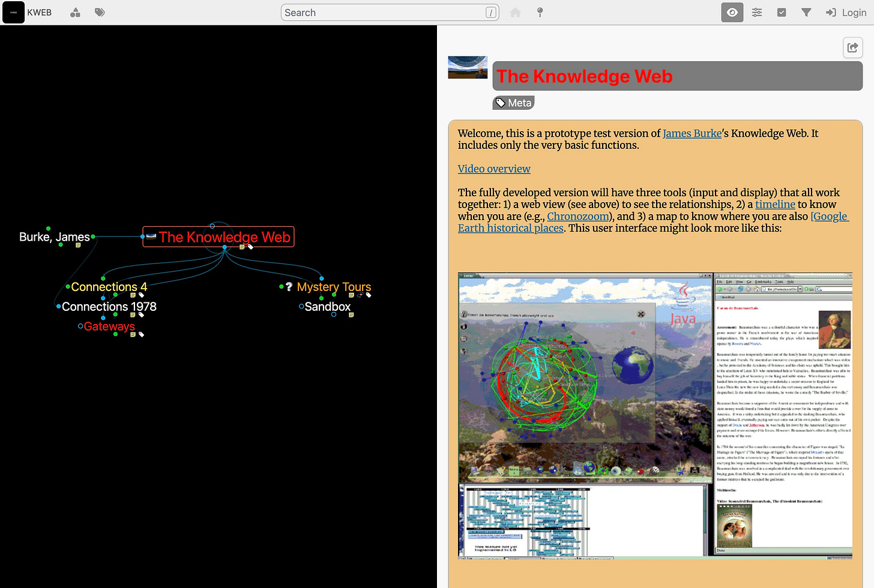Click the share icon in content panel
This screenshot has width=874, height=588.
tap(852, 47)
